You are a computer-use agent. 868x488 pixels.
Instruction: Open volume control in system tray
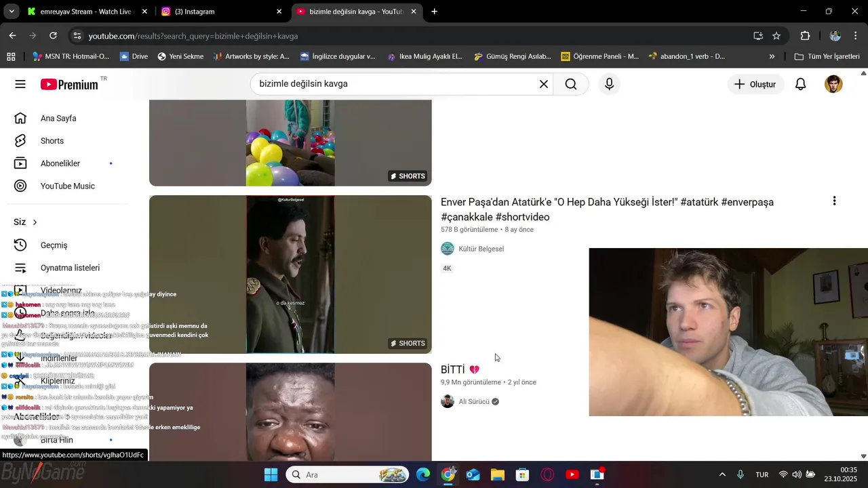coord(797,474)
